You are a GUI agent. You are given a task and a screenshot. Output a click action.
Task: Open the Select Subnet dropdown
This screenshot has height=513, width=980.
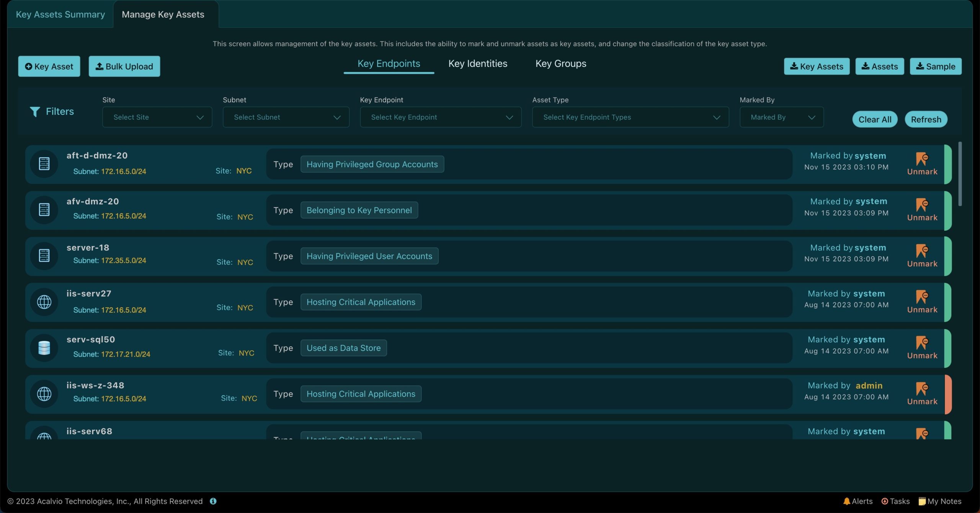286,117
